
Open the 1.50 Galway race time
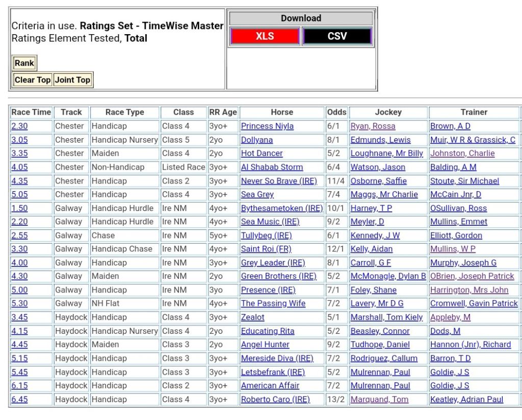click(19, 208)
